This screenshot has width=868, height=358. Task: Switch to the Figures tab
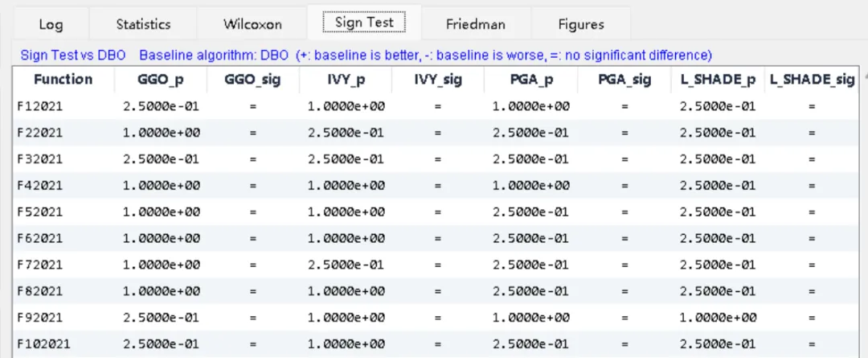coord(580,24)
